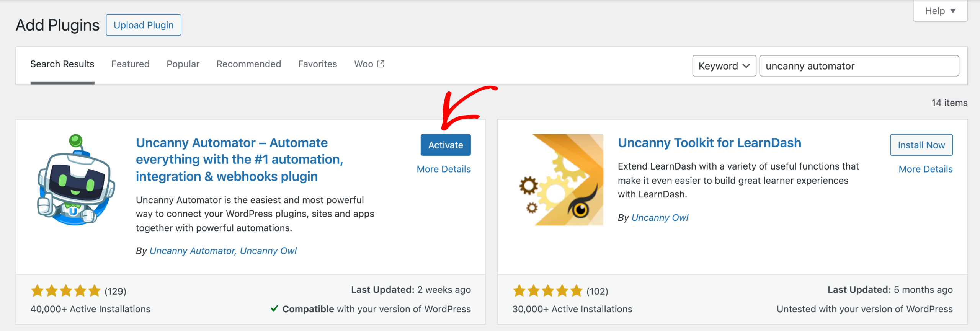The image size is (980, 331).
Task: Click 'Untested with your version of WordPress' text
Action: click(x=865, y=309)
